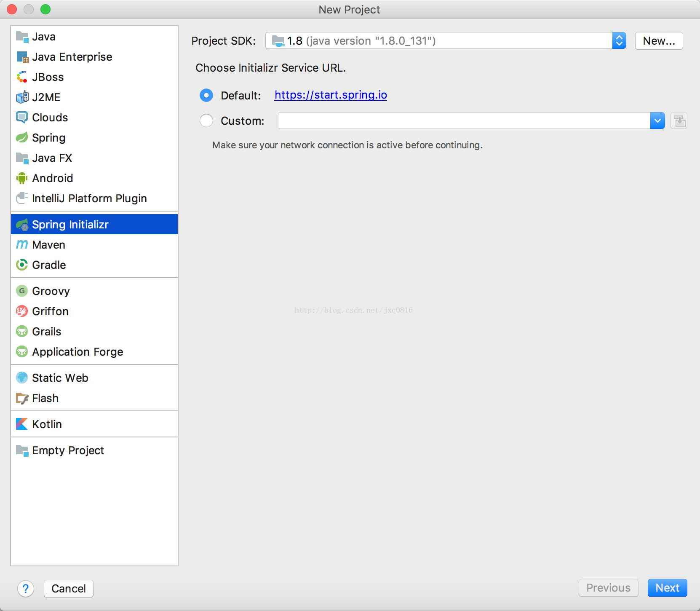Click the Maven m icon
This screenshot has height=611, width=700.
pyautogui.click(x=22, y=245)
